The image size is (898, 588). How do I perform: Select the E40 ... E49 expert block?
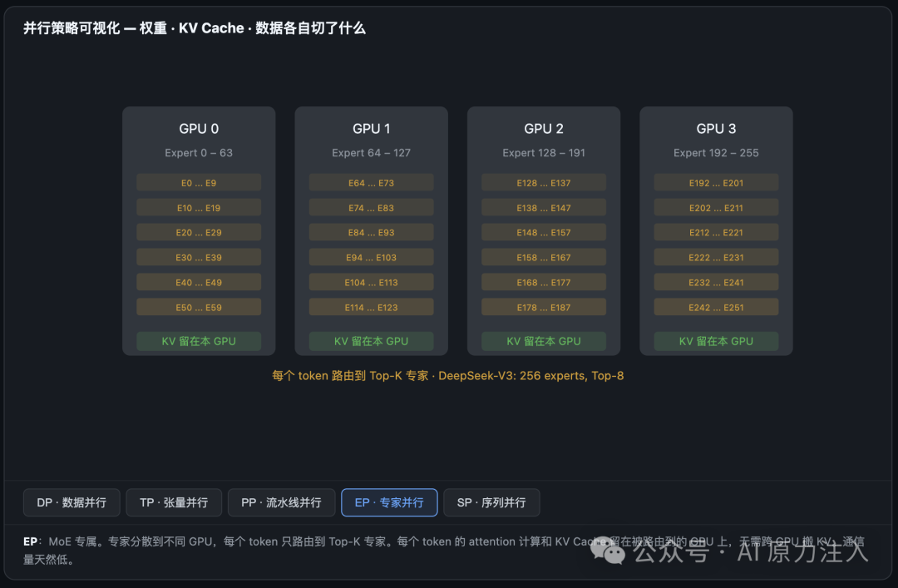click(199, 282)
